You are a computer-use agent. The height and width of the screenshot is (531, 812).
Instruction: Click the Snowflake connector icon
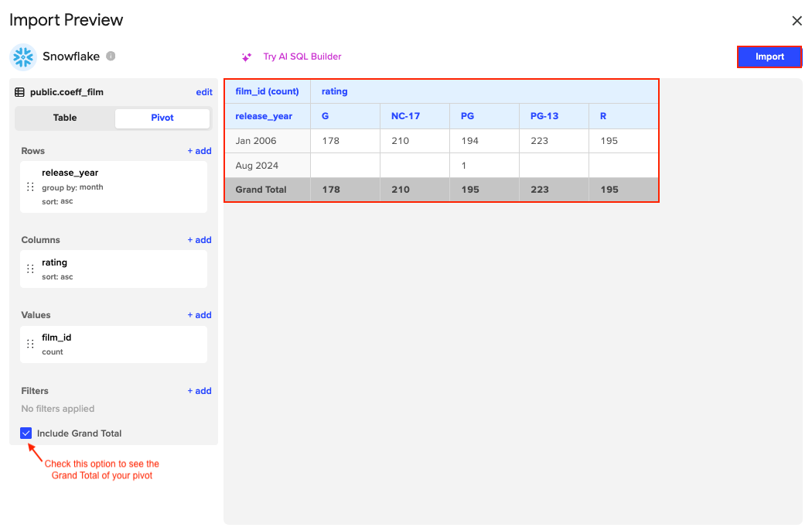click(x=22, y=57)
